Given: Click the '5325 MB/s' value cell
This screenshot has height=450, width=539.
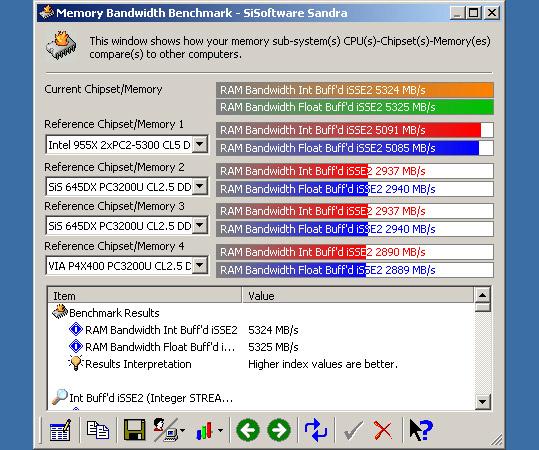Looking at the screenshot, I should point(273,347).
